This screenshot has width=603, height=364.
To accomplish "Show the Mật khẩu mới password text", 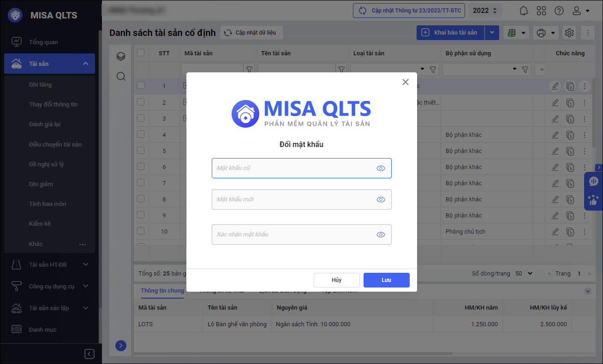I will click(x=381, y=200).
